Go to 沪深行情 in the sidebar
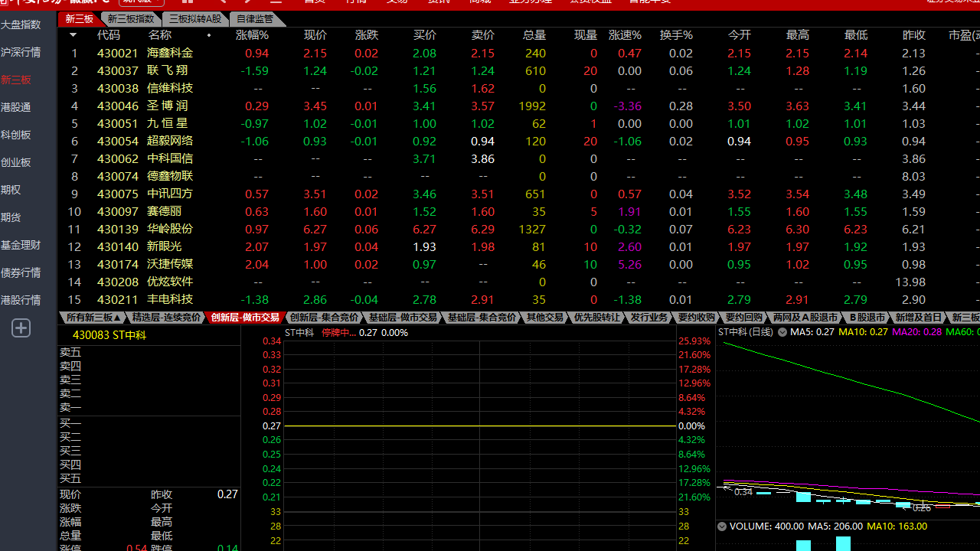Image resolution: width=980 pixels, height=551 pixels. pos(21,52)
